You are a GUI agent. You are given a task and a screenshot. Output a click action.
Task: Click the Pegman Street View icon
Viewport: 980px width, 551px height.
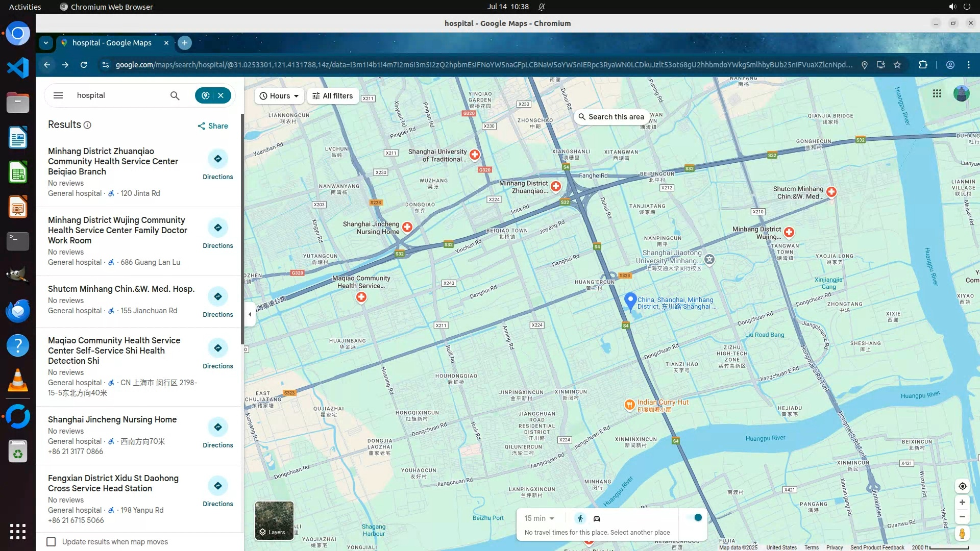[x=962, y=534]
